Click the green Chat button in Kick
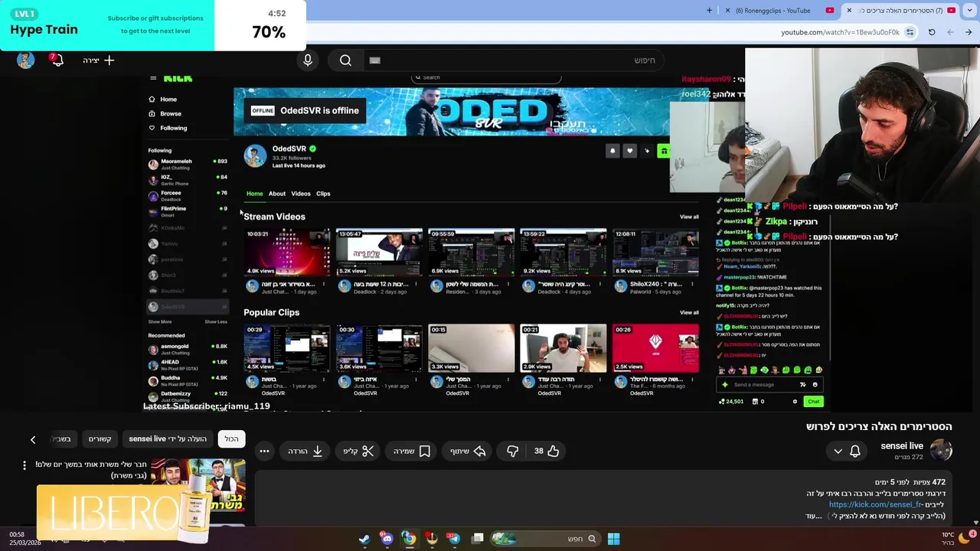Screen dimensions: 980x551 [813, 402]
